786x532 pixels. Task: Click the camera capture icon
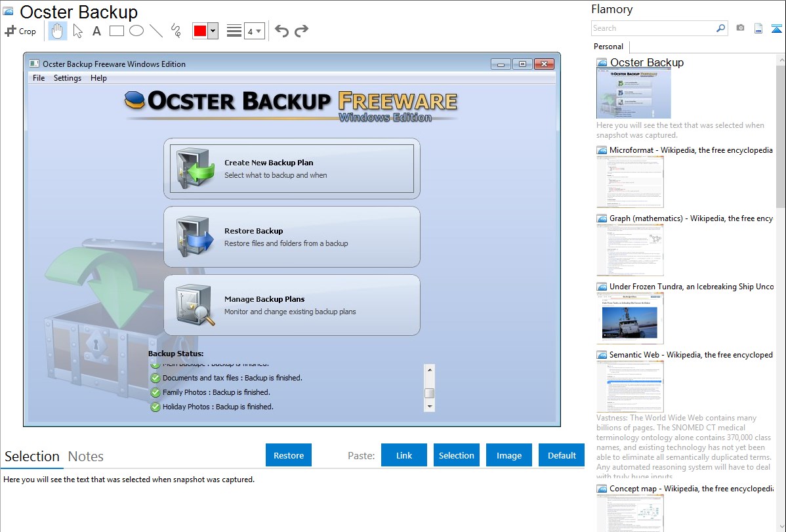740,28
